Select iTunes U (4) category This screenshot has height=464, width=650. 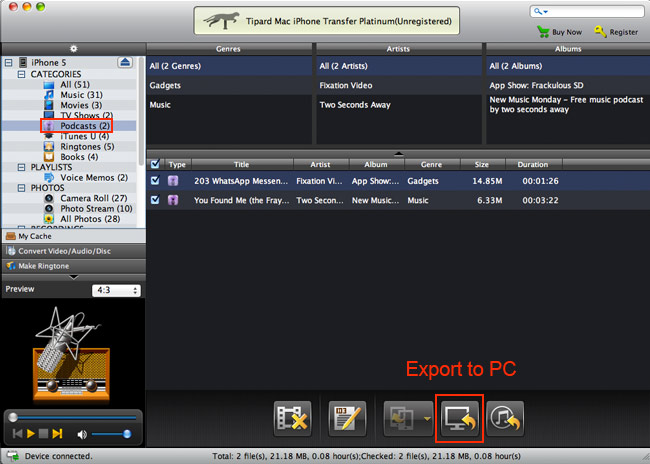(85, 136)
